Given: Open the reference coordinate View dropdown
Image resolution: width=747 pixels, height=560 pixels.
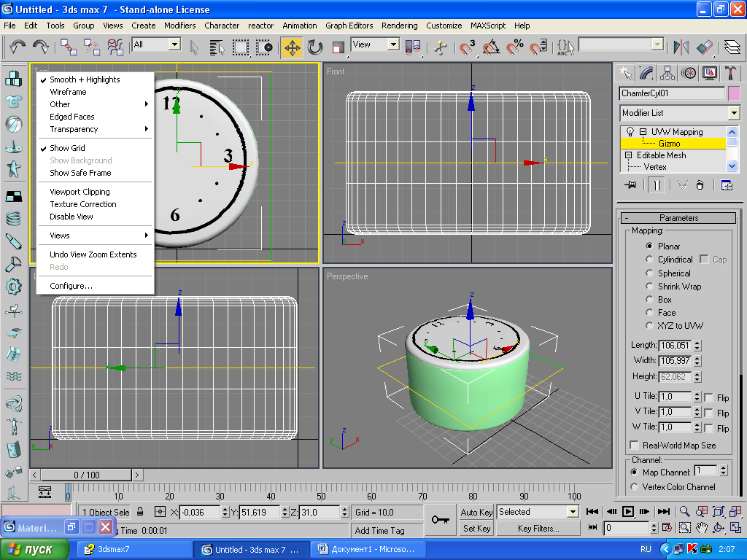Looking at the screenshot, I should (x=393, y=44).
